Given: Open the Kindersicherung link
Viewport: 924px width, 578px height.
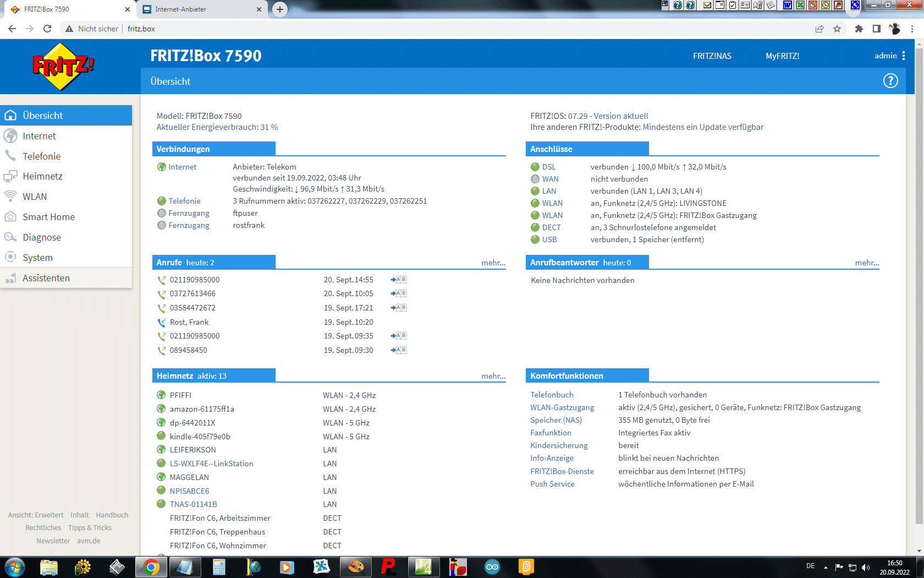Looking at the screenshot, I should tap(559, 445).
